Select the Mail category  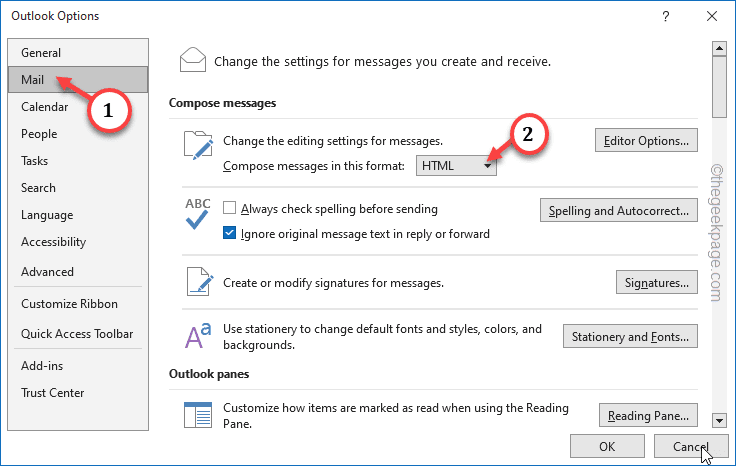coord(78,79)
